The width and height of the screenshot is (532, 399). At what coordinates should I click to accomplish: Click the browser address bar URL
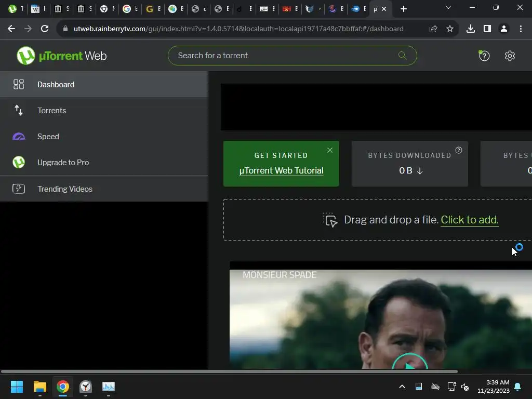pos(238,29)
